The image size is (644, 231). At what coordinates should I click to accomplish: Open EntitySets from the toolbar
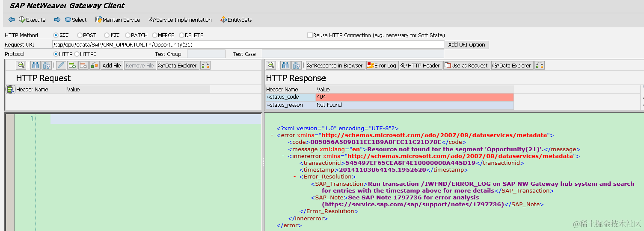tap(236, 20)
